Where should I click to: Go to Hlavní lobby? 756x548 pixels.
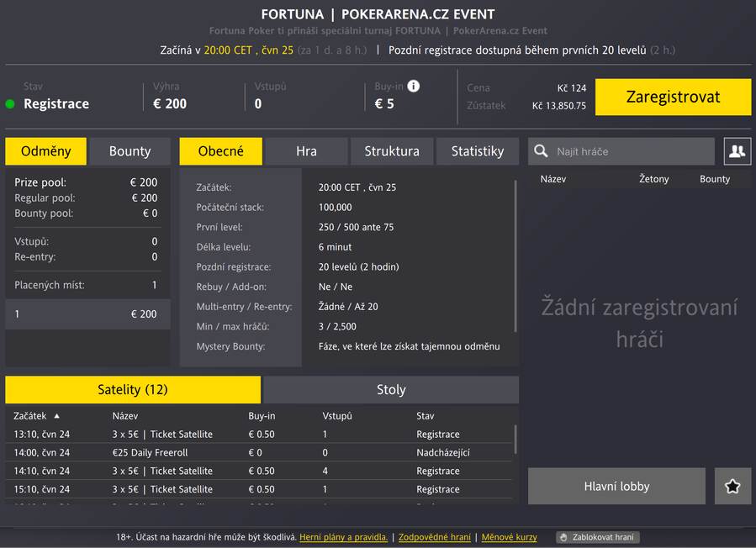616,486
